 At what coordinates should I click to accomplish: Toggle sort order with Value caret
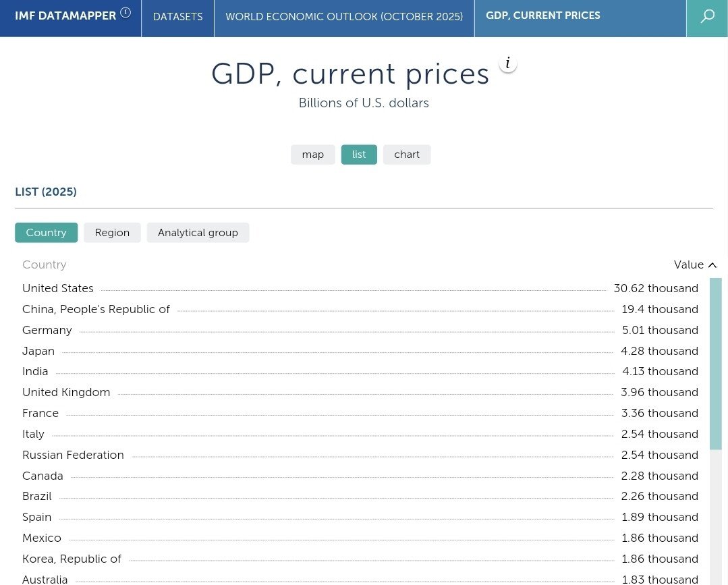point(712,265)
